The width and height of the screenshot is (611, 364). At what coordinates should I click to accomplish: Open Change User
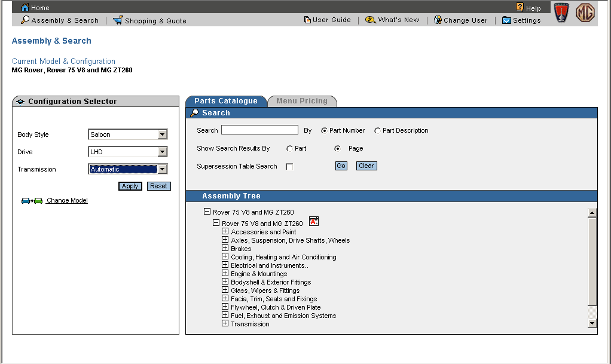pos(466,20)
